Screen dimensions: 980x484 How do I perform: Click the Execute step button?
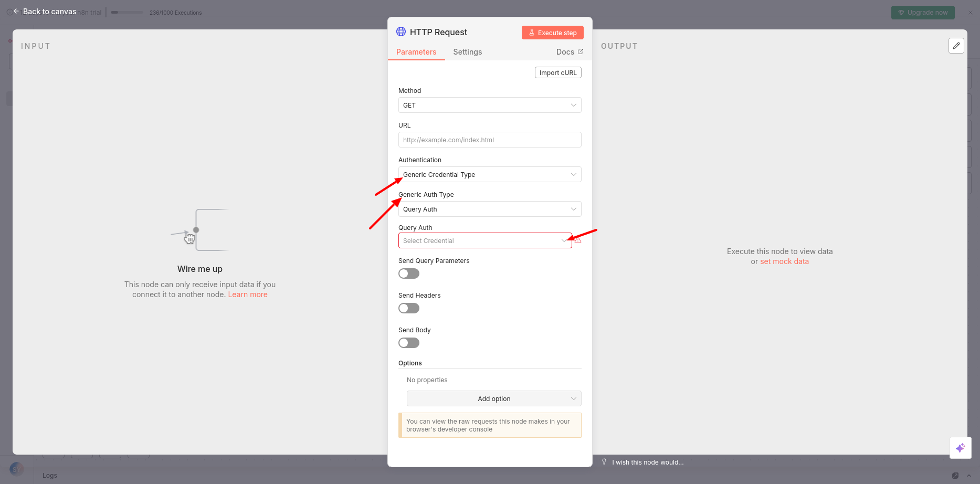tap(553, 33)
